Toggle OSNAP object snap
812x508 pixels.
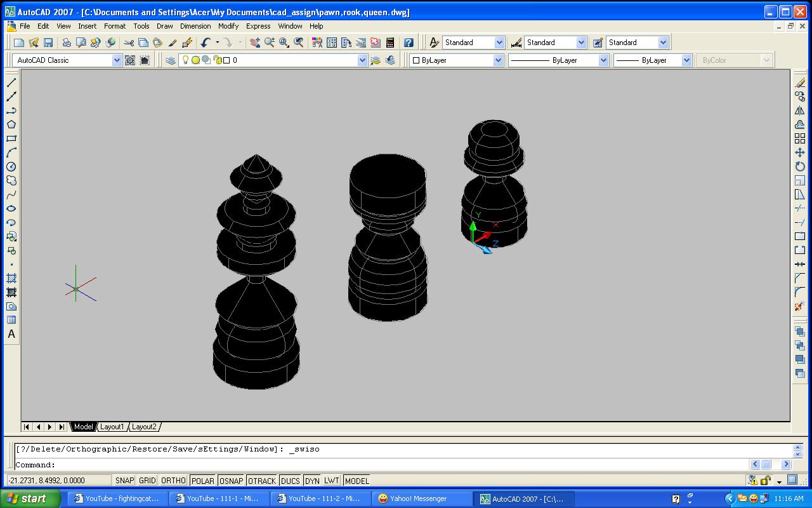pos(232,481)
